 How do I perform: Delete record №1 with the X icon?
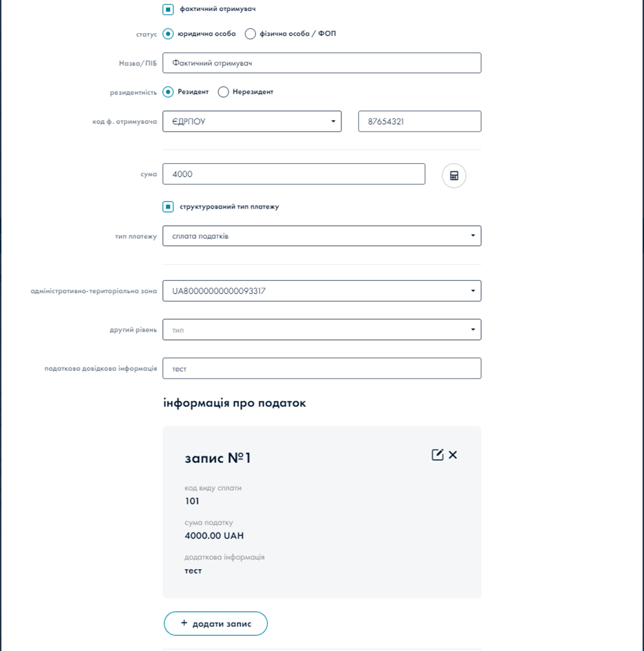click(x=453, y=455)
